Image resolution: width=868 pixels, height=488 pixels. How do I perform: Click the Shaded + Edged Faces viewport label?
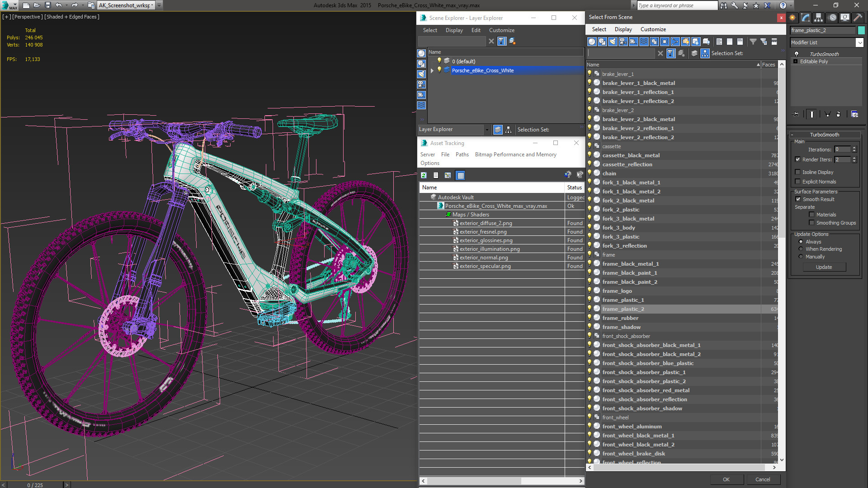[x=72, y=17]
